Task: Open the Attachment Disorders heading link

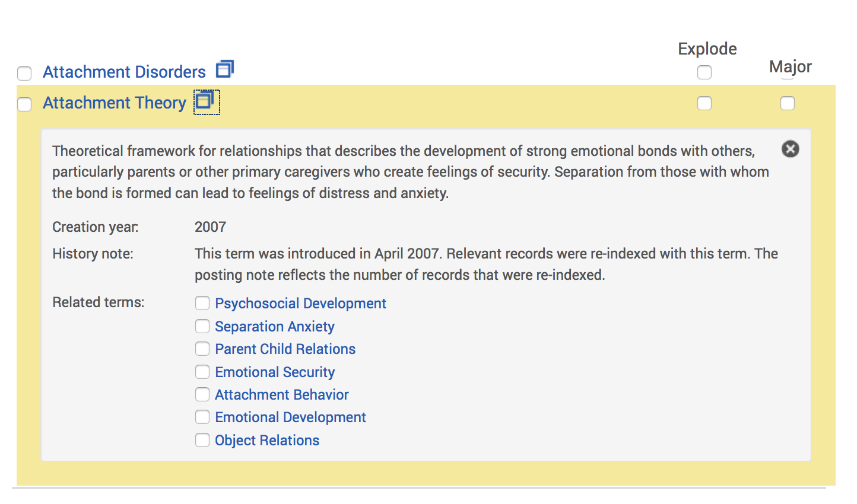Action: [124, 72]
